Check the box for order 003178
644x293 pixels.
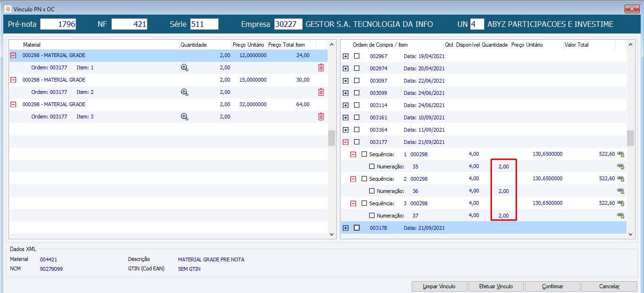pyautogui.click(x=357, y=227)
